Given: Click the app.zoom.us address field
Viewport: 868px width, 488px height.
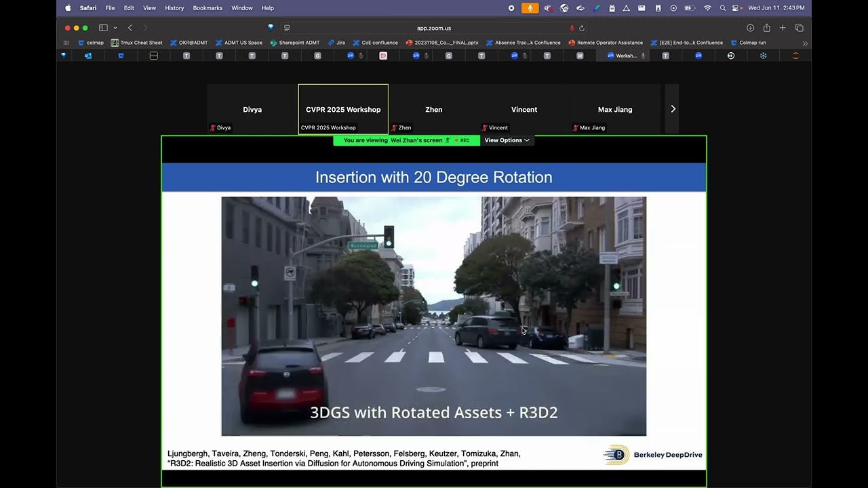Looking at the screenshot, I should (434, 28).
